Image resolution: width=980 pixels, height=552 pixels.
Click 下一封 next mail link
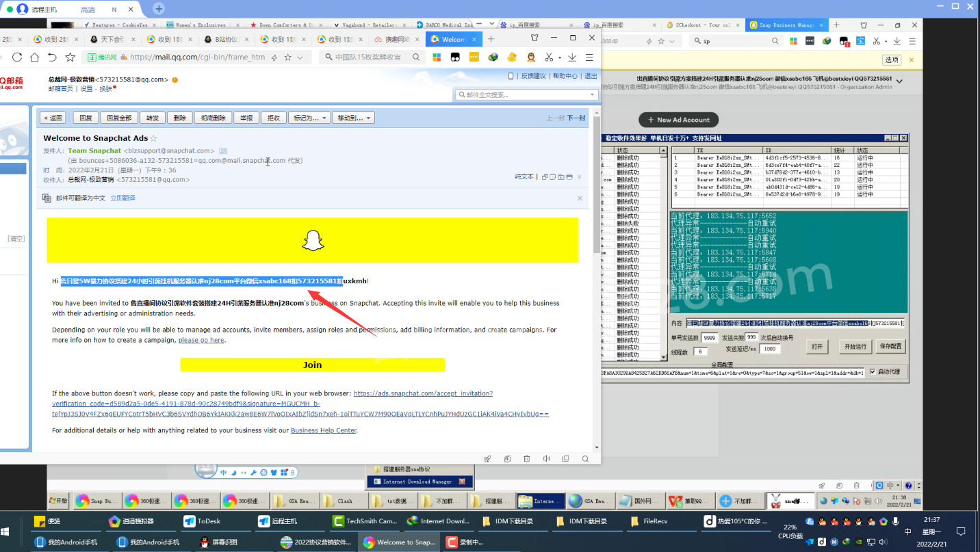[576, 118]
